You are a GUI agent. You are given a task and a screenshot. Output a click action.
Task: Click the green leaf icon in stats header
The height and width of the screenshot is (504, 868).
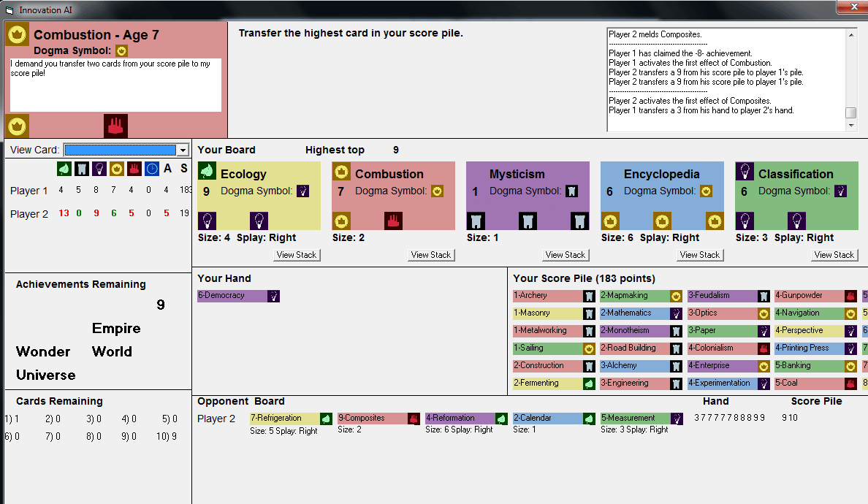tap(64, 169)
